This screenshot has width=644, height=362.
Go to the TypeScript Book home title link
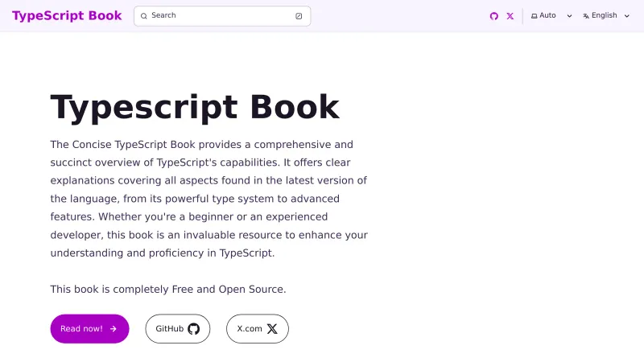pos(67,16)
